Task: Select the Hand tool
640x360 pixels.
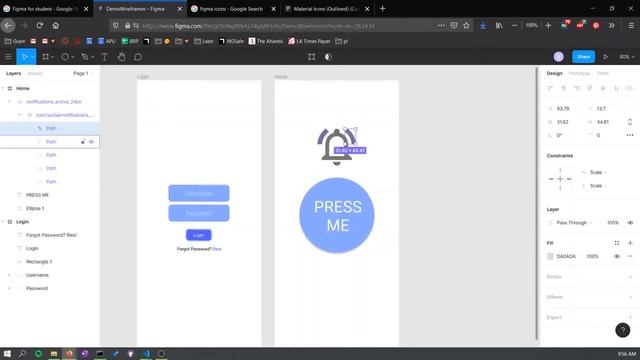Action: click(121, 57)
